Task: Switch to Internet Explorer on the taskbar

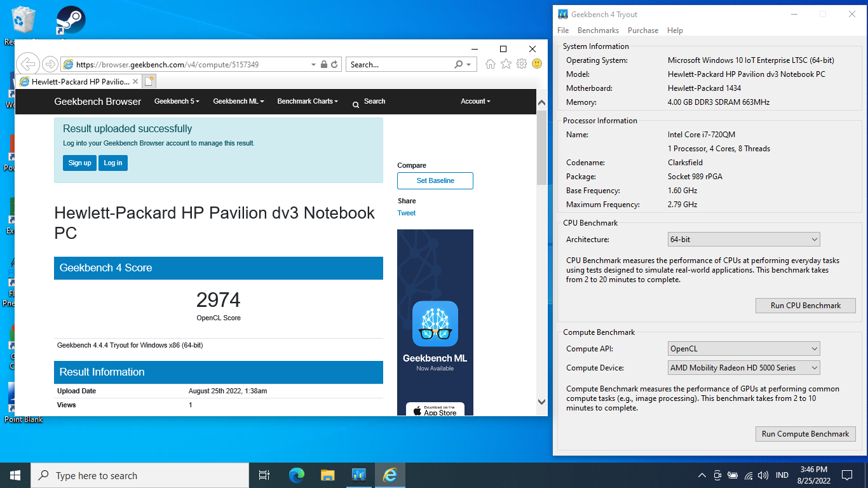Action: pos(390,475)
